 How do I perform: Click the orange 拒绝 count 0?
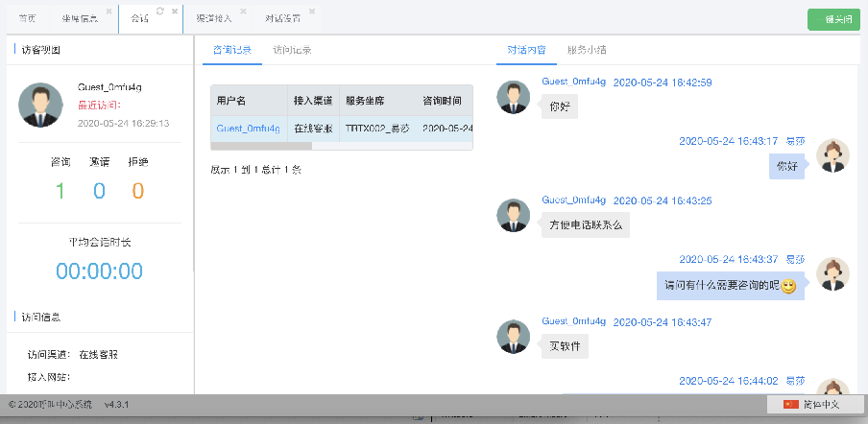point(138,191)
